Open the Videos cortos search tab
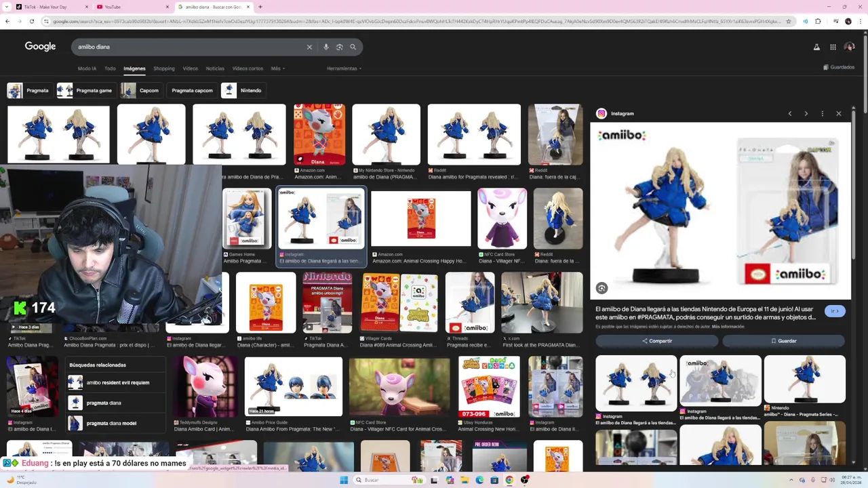Screen dimensions: 868x488 tap(248, 68)
